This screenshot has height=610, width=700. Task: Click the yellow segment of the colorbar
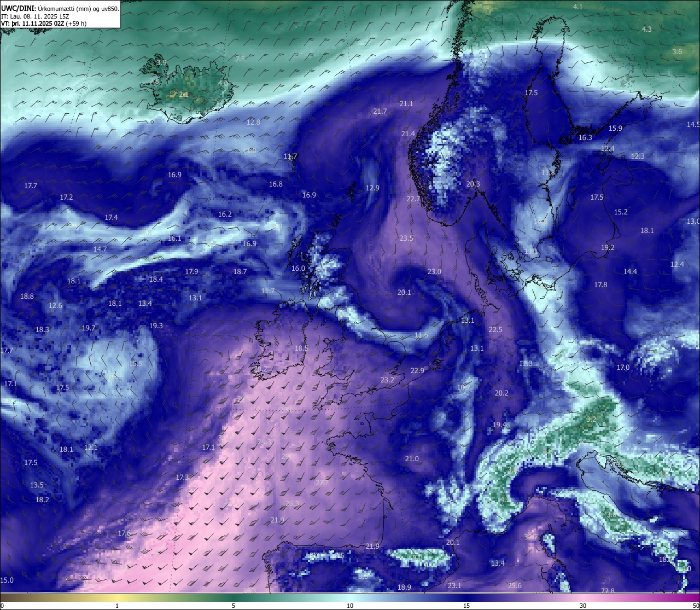coord(117,597)
